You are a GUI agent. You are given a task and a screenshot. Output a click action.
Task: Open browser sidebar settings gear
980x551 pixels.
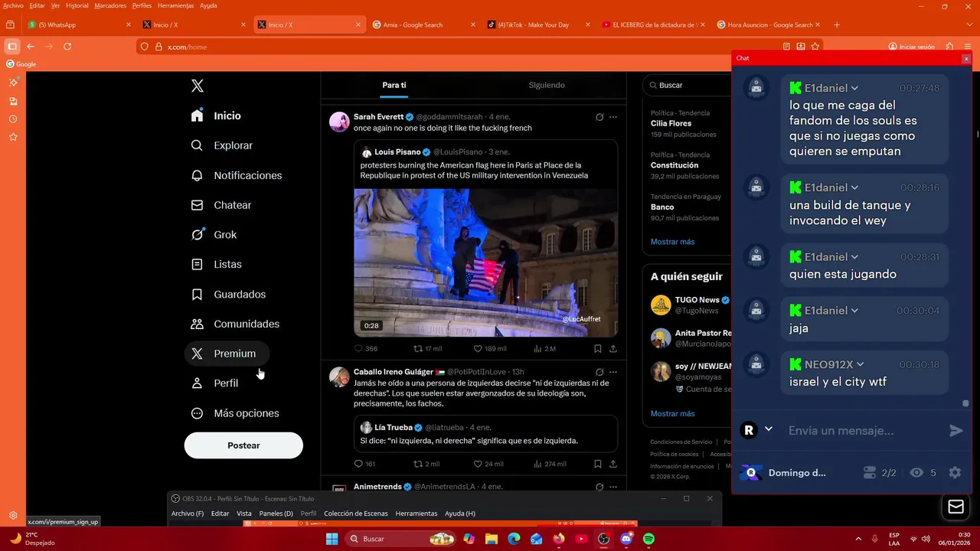tap(13, 515)
